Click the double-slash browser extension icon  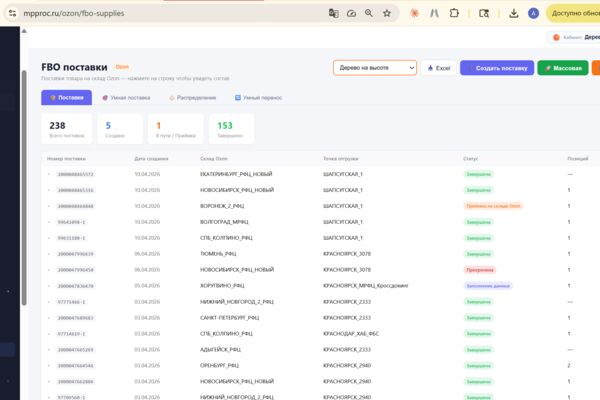pos(434,13)
